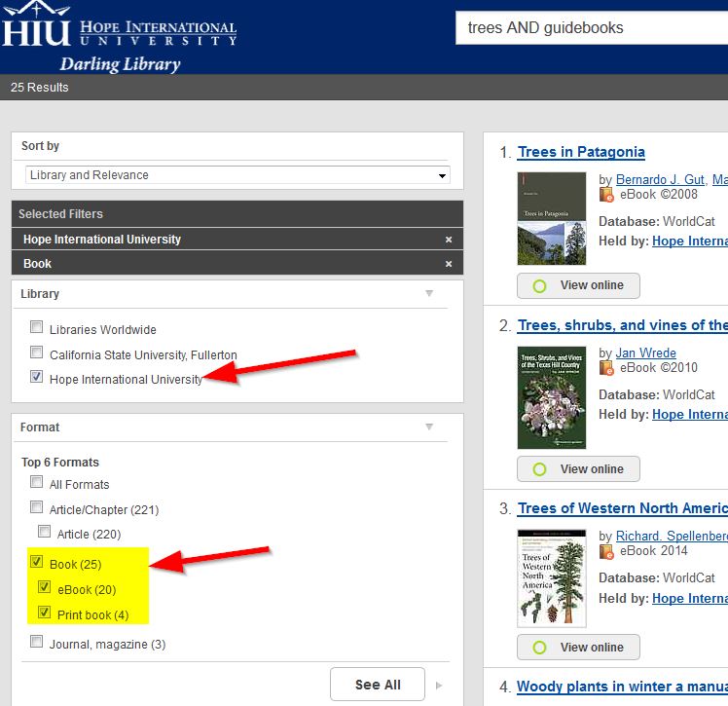Image resolution: width=728 pixels, height=706 pixels.
Task: Open the Woody plants in winter title link
Action: coord(622,687)
